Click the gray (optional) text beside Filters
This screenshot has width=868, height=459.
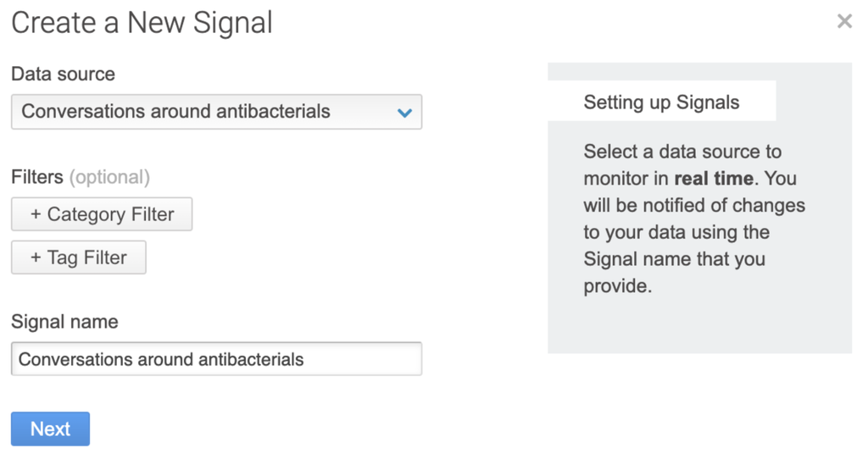pos(109,177)
